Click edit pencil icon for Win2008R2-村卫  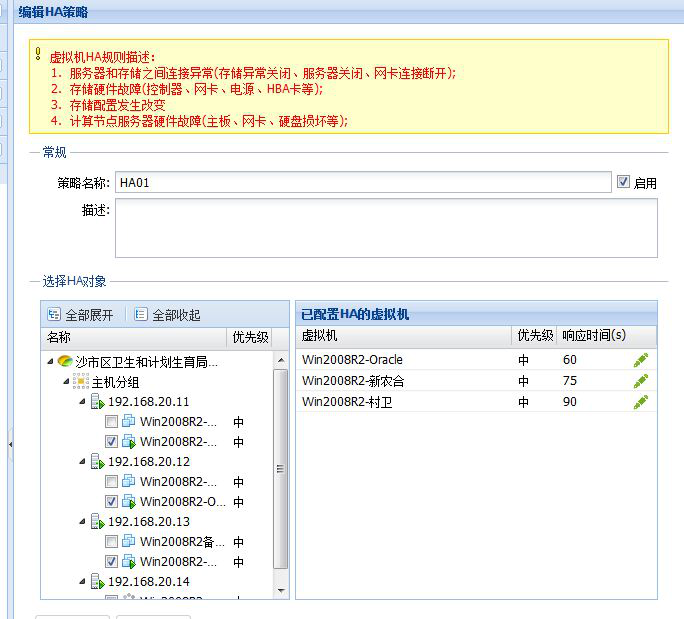point(640,402)
